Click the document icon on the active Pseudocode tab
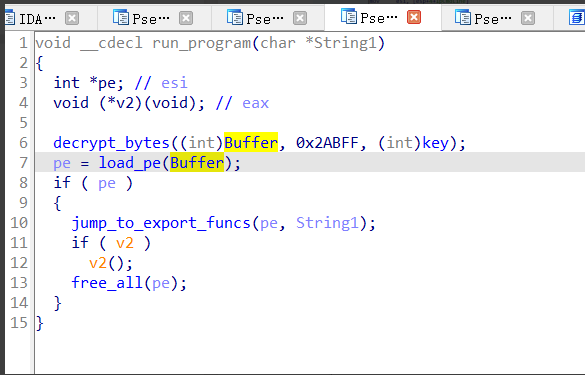Viewport: 585px width, 375px height. click(x=349, y=16)
